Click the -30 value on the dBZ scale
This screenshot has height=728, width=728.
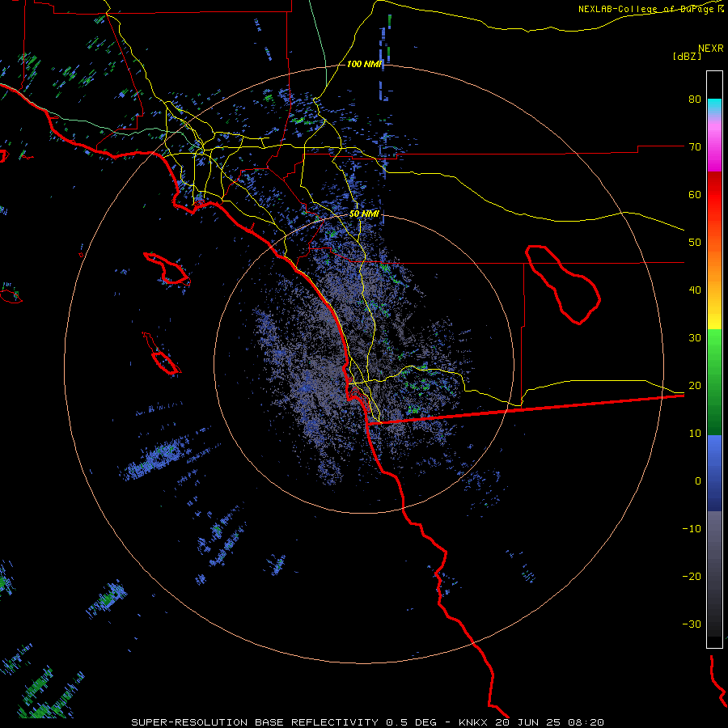click(692, 624)
